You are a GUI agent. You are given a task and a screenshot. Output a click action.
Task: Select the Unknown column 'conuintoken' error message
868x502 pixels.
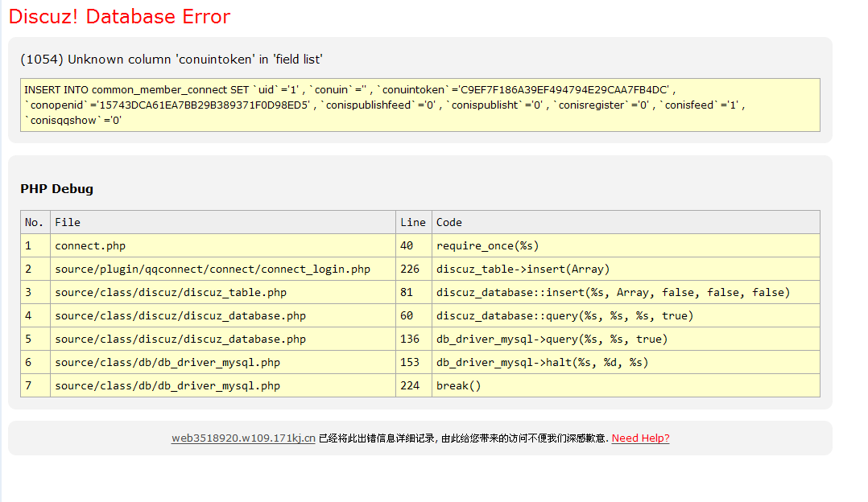172,60
